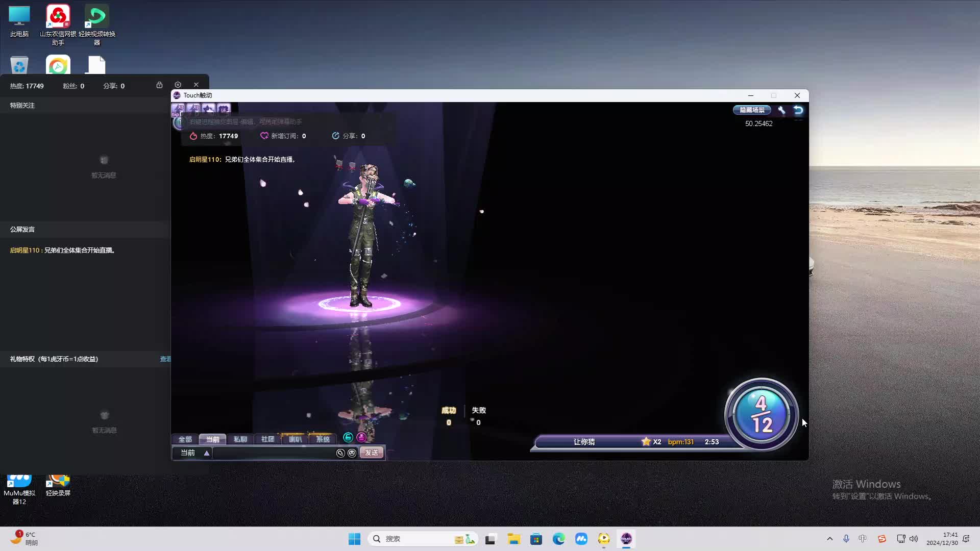Click the pink stamp chat icon
The height and width of the screenshot is (551, 980).
(x=361, y=438)
